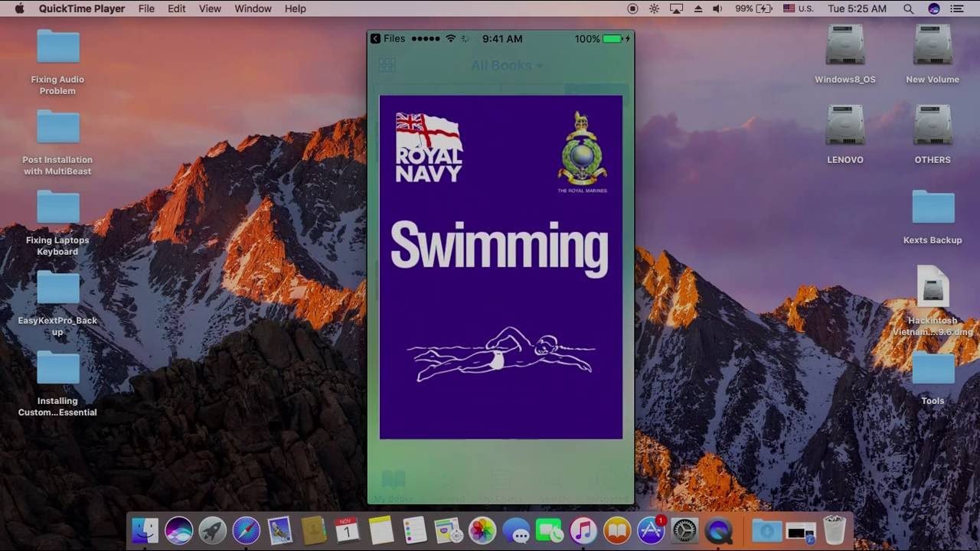Click the Tue 5:25 AM clock
The height and width of the screenshot is (551, 980).
pos(857,8)
